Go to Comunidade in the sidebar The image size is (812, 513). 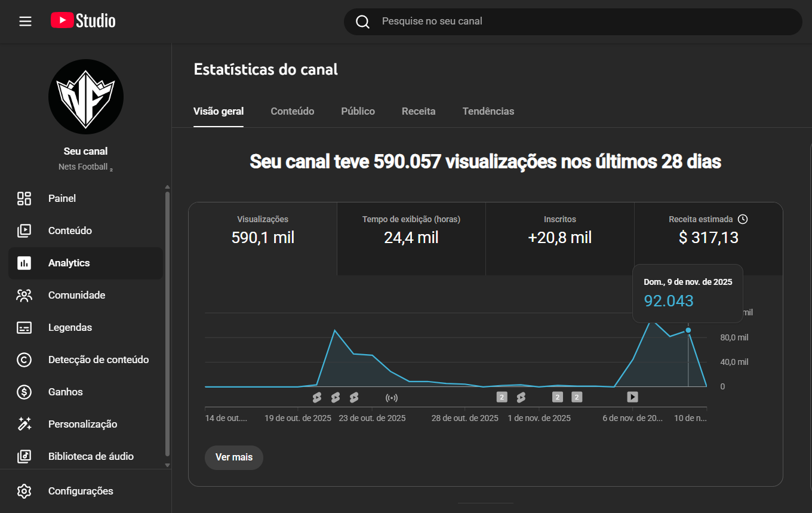(x=76, y=295)
